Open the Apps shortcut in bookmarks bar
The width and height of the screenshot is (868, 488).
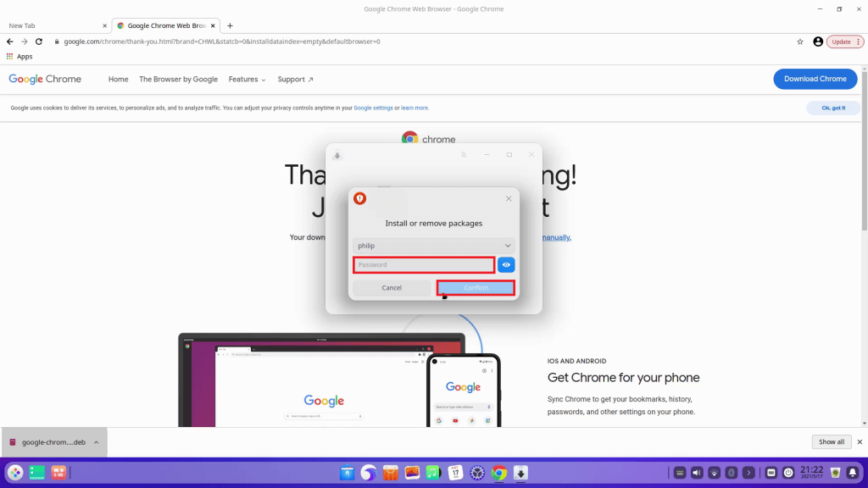click(x=19, y=57)
